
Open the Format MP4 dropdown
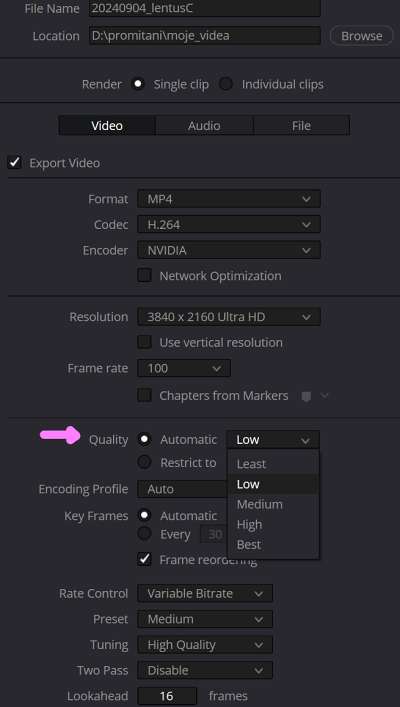tap(229, 199)
